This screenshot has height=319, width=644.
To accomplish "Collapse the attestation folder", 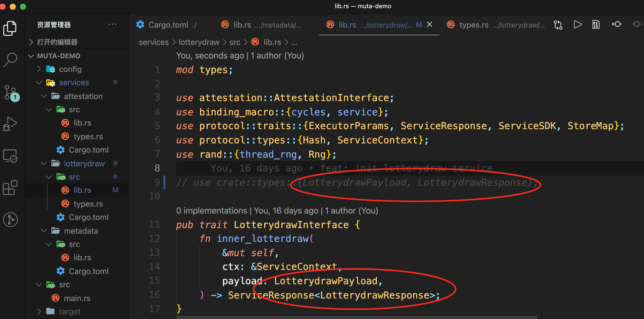I will [44, 96].
